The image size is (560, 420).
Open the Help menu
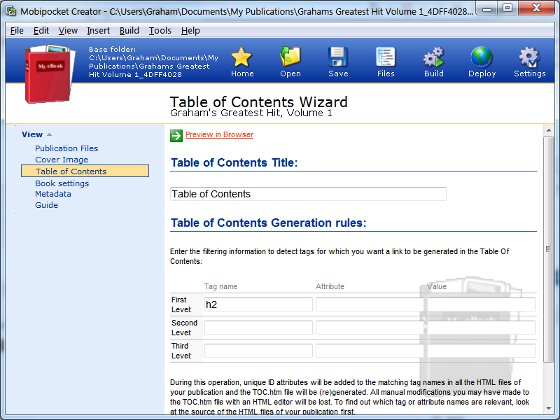pyautogui.click(x=190, y=31)
